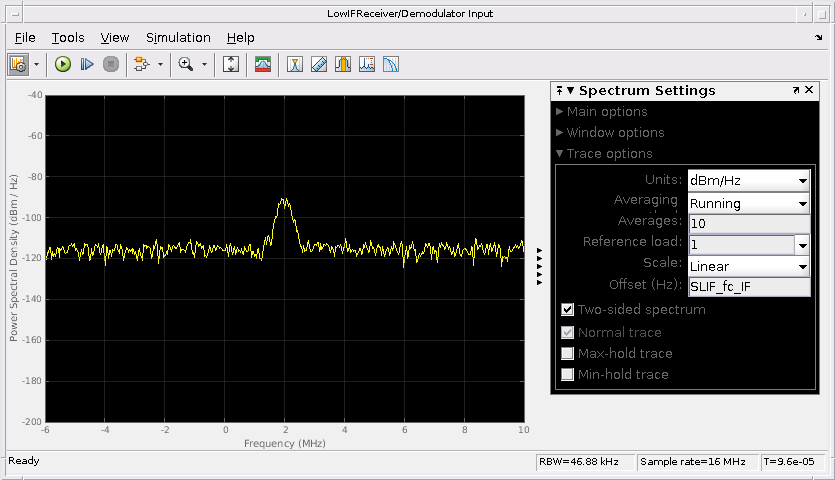Open CCDF Measurements tool
This screenshot has height=480, width=835.
[391, 64]
